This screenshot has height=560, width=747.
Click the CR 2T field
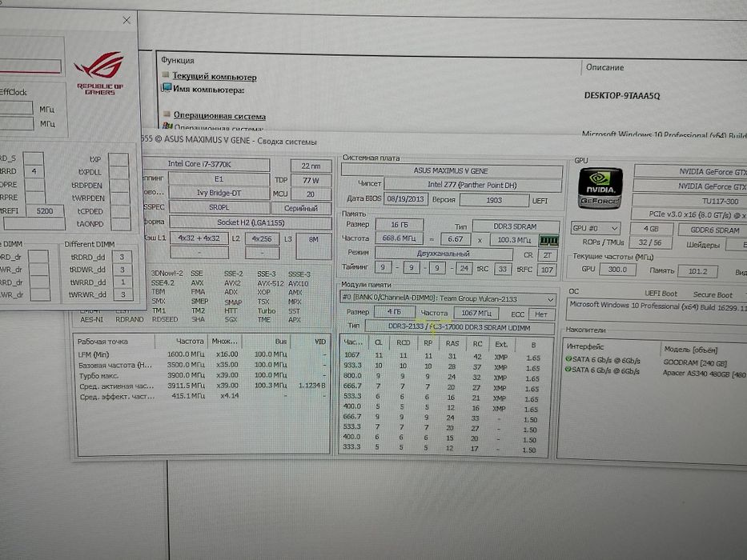(548, 255)
